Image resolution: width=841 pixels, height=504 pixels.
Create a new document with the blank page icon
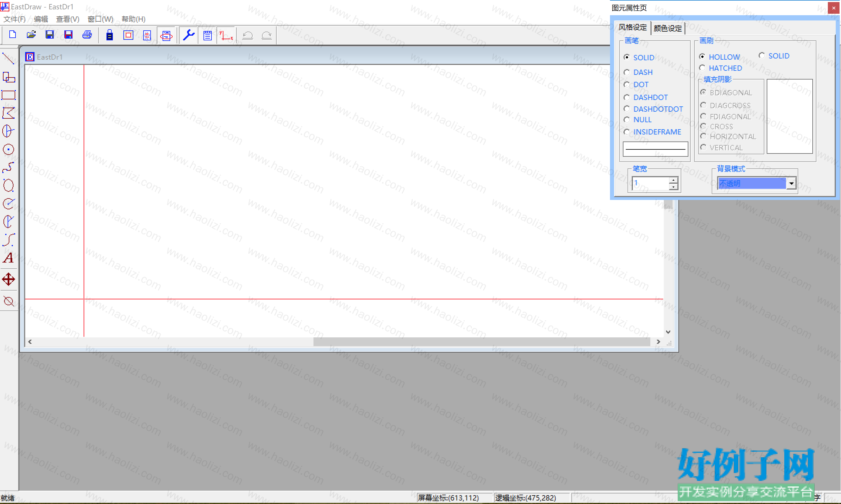[x=13, y=35]
